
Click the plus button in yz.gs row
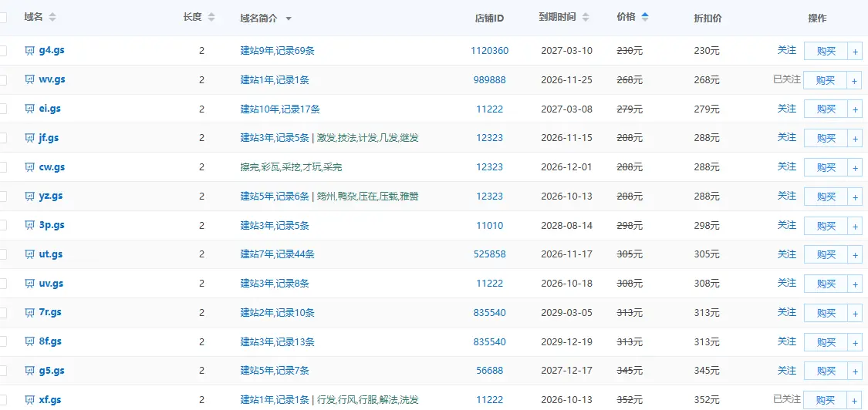coord(855,197)
